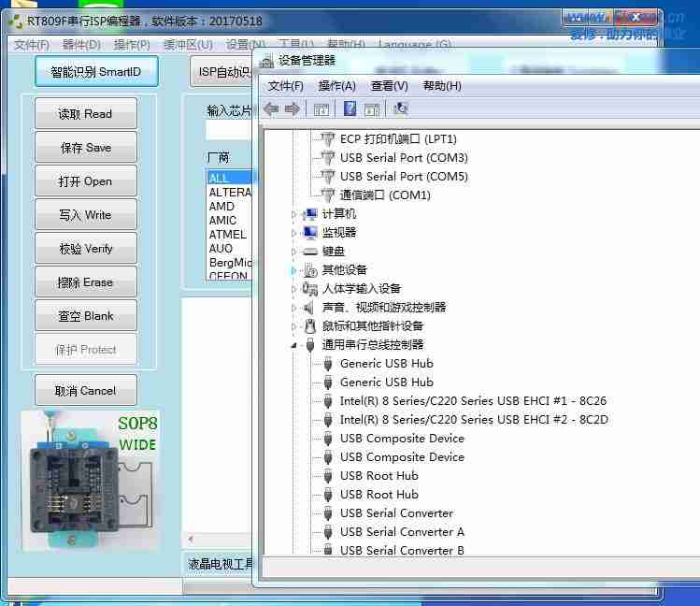Image resolution: width=700 pixels, height=606 pixels.
Task: Open 操作(A) menu in Device Manager
Action: (336, 86)
